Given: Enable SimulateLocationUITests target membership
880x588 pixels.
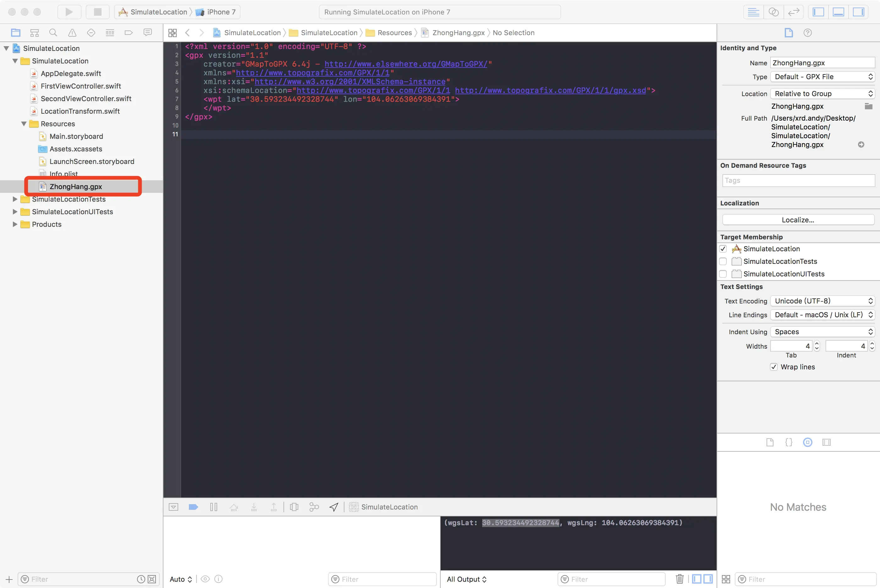Looking at the screenshot, I should 723,274.
